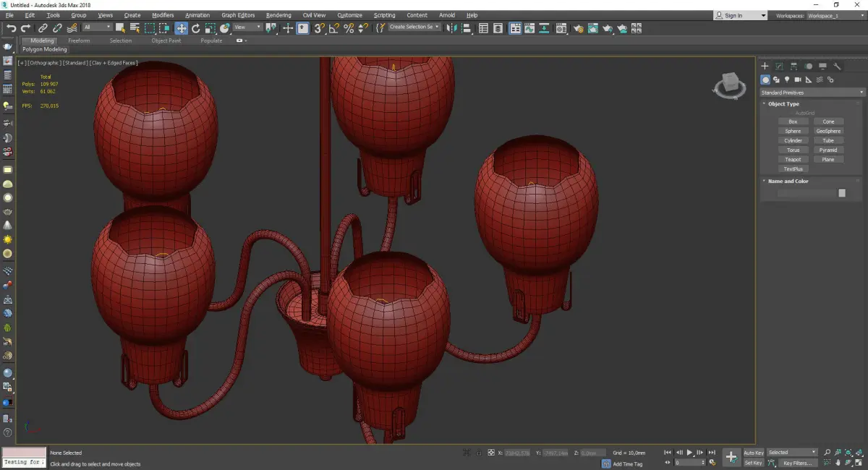The width and height of the screenshot is (868, 470).
Task: Open the Rendering menu
Action: point(278,15)
